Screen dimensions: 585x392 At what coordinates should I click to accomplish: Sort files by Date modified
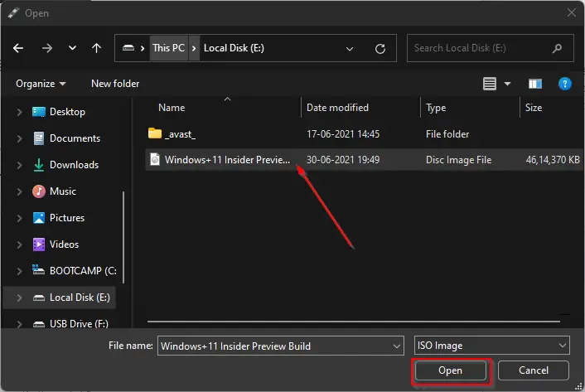(x=337, y=108)
